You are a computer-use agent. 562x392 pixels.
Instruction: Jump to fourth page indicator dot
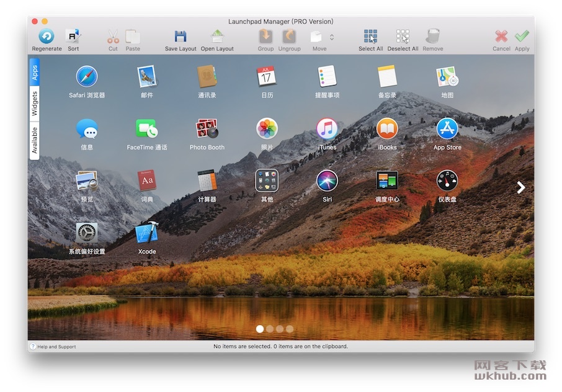click(290, 329)
